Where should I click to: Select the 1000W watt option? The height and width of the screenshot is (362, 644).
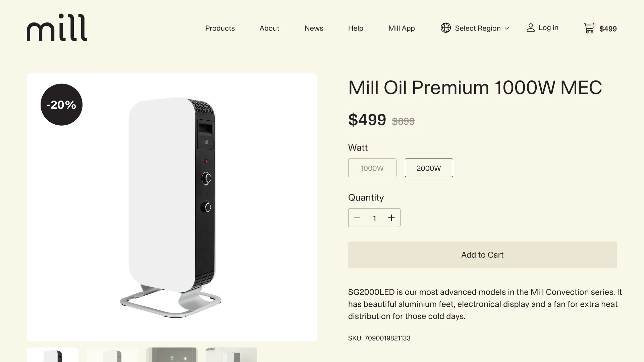tap(372, 168)
